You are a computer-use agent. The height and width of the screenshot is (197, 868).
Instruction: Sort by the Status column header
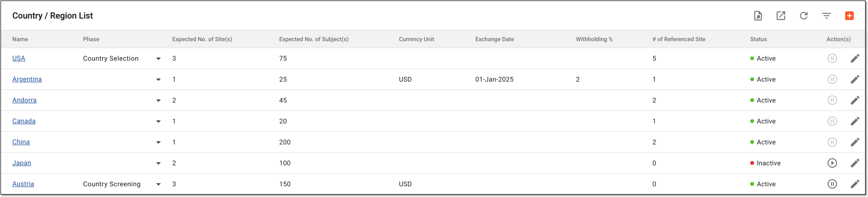point(758,39)
